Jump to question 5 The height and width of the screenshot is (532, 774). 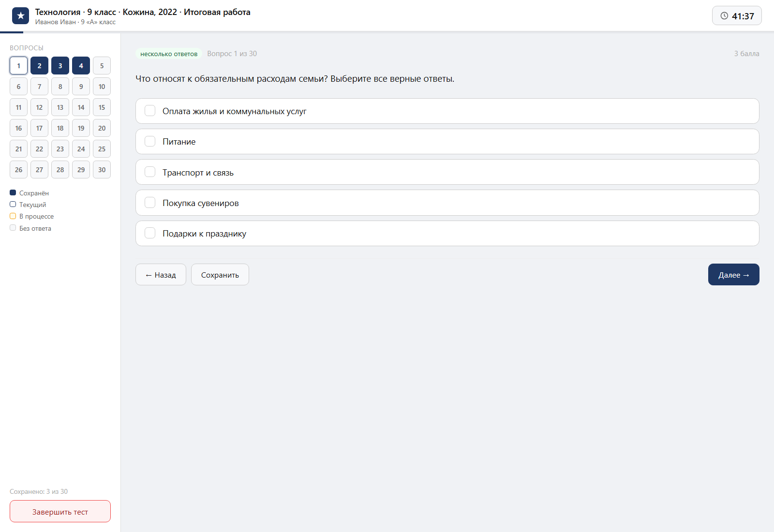click(x=102, y=66)
